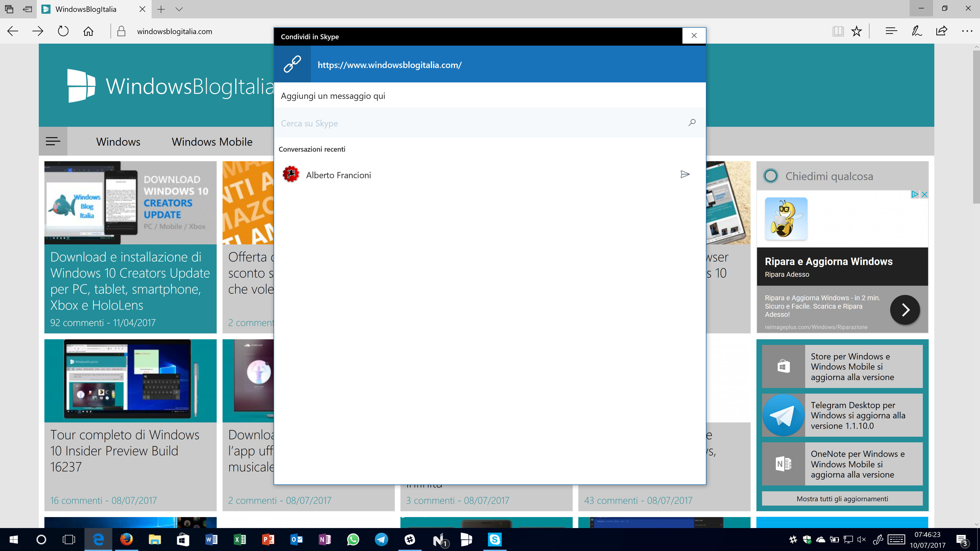Click 16 commenti - 08/07/2017 link
This screenshot has height=551, width=980.
[103, 500]
